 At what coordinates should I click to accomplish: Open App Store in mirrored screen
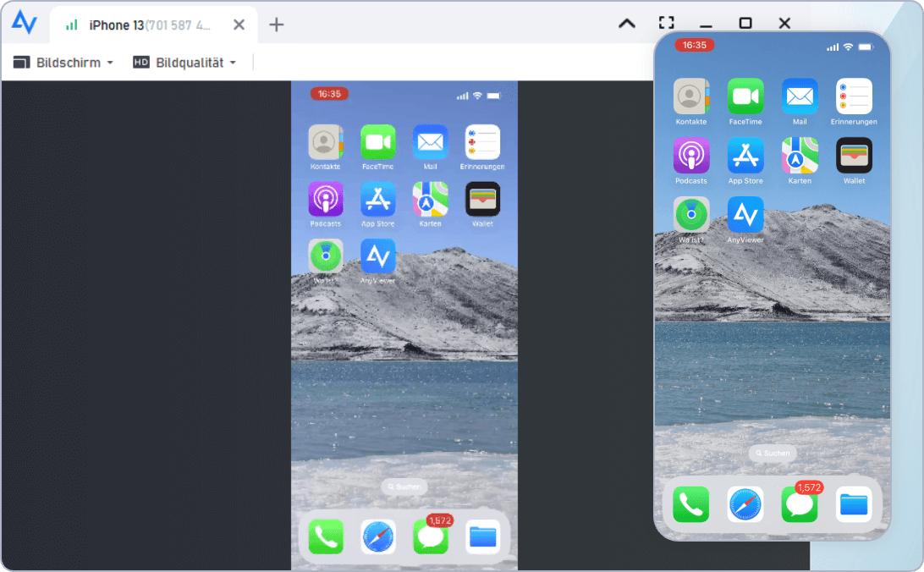click(377, 199)
